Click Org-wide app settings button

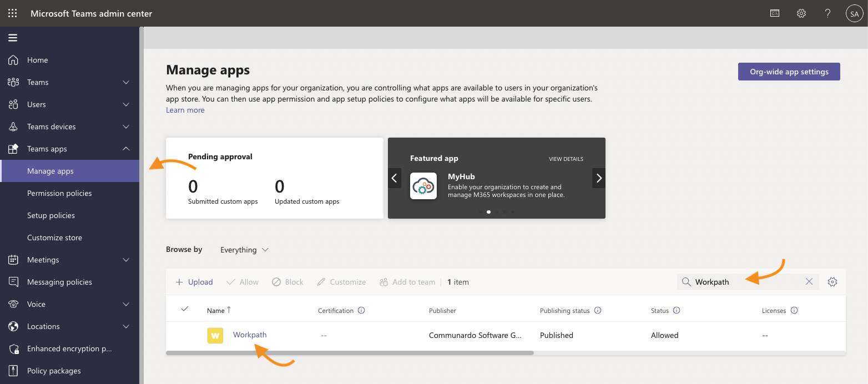coord(789,72)
